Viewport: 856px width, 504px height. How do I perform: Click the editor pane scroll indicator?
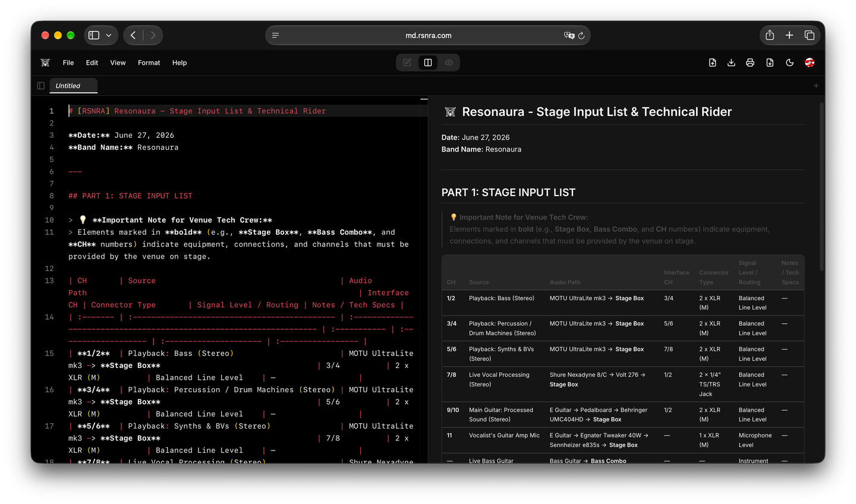424,99
